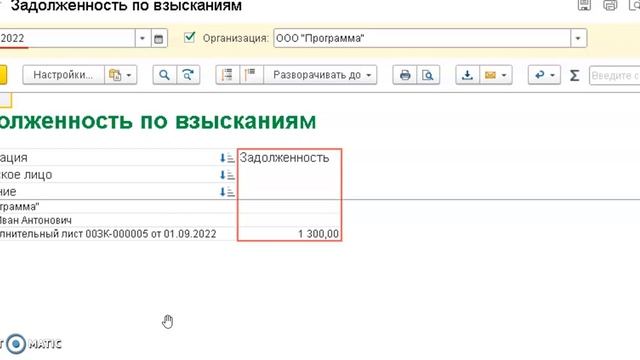Send report by email icon
The image size is (640, 360).
pyautogui.click(x=490, y=75)
